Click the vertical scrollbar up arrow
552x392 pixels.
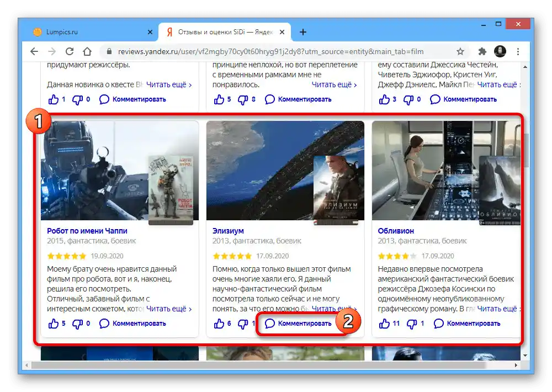coord(526,67)
